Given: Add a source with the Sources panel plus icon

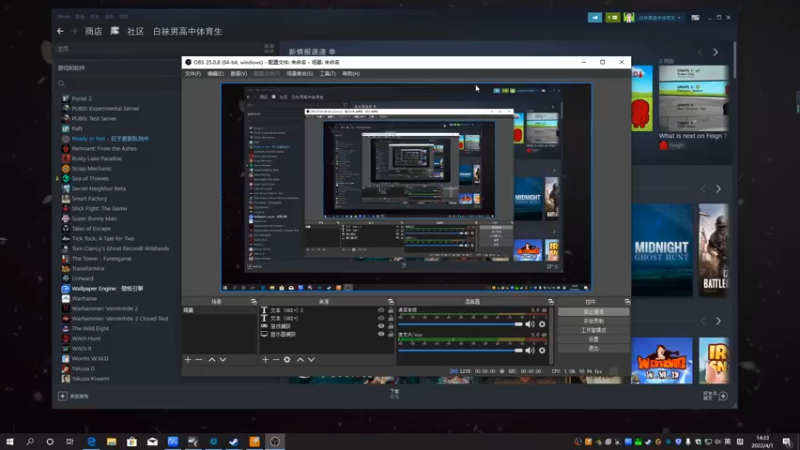Looking at the screenshot, I should 265,360.
